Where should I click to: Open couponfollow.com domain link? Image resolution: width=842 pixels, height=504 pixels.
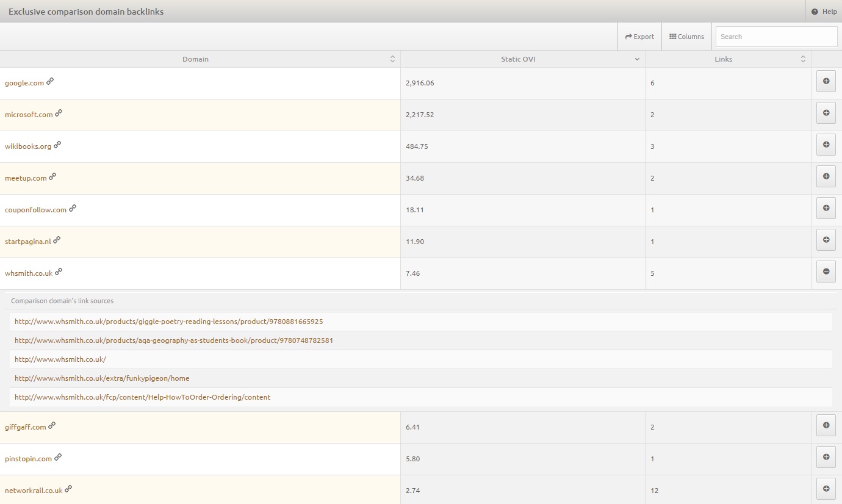(x=35, y=210)
